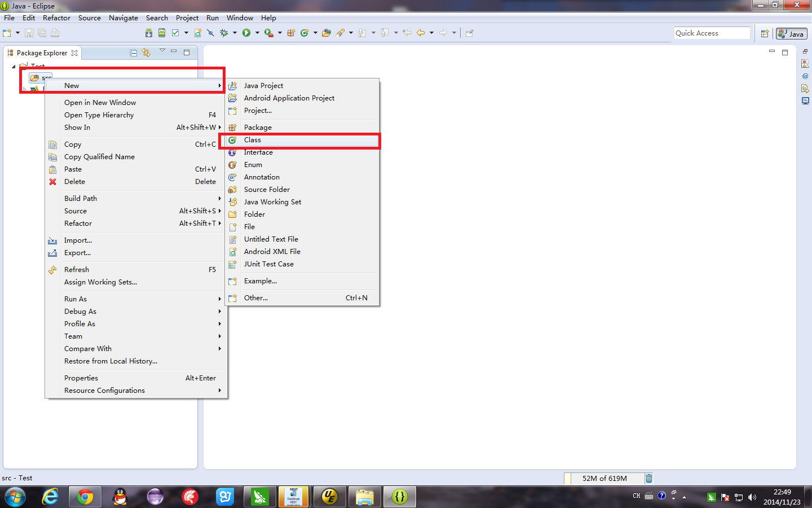
Task: Click the Print toolbar icon
Action: [55, 33]
